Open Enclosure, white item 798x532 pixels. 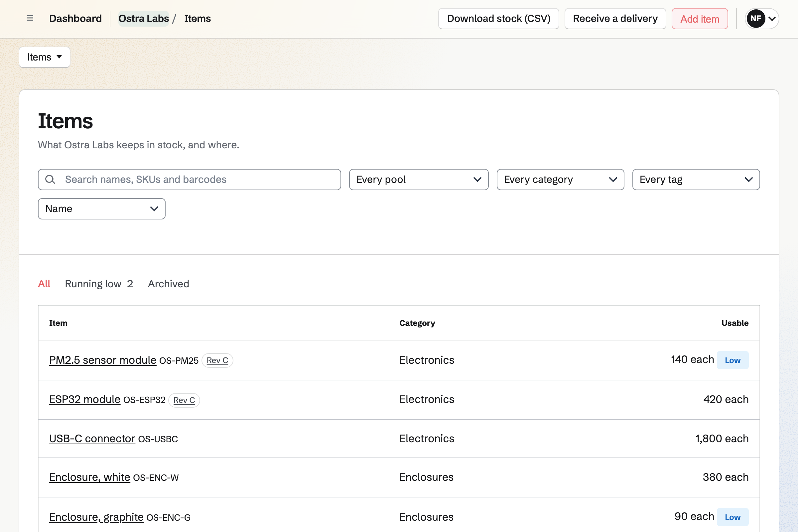89,477
